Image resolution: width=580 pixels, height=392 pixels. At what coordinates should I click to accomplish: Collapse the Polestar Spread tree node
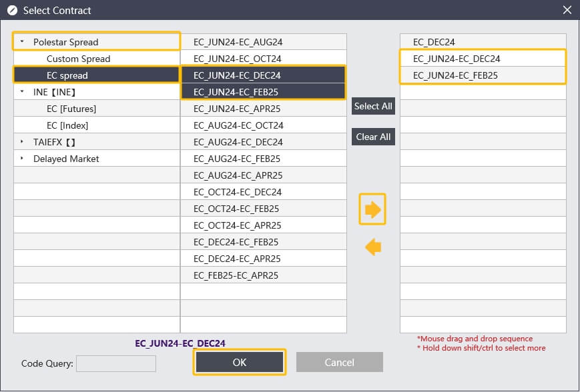tap(21, 42)
